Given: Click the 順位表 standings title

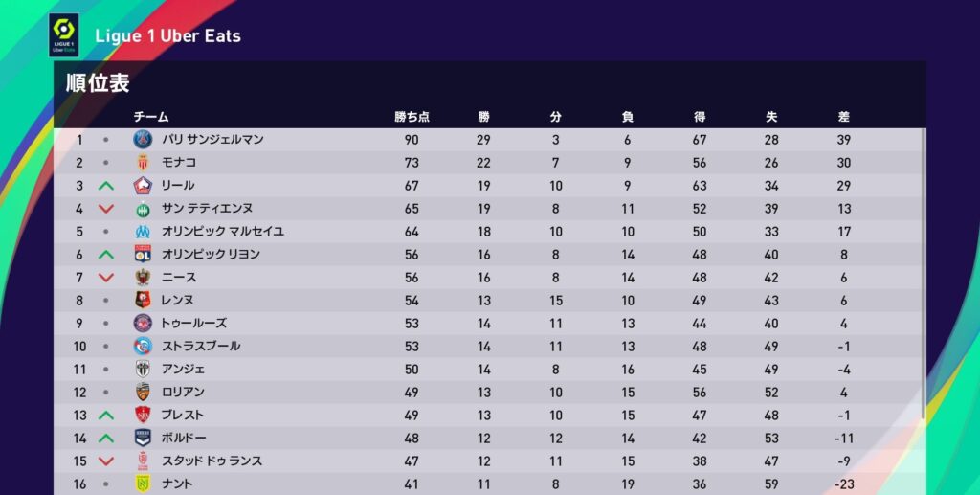Looking at the screenshot, I should click(x=98, y=83).
